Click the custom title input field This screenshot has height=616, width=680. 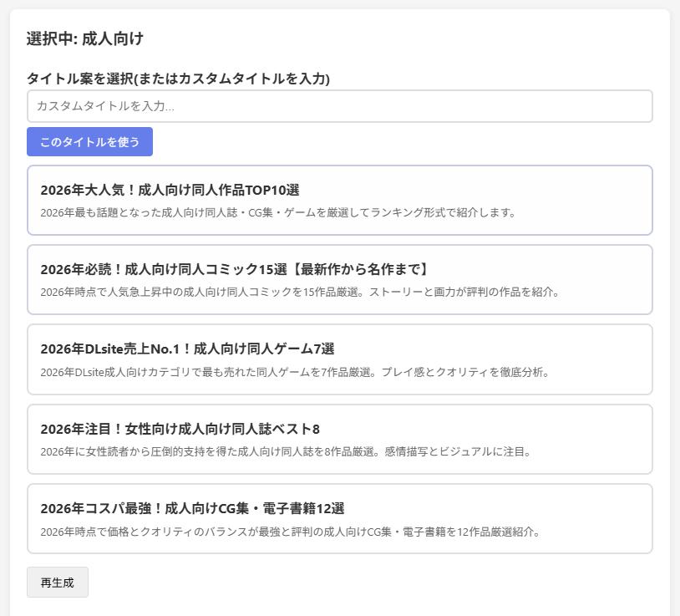pyautogui.click(x=339, y=106)
